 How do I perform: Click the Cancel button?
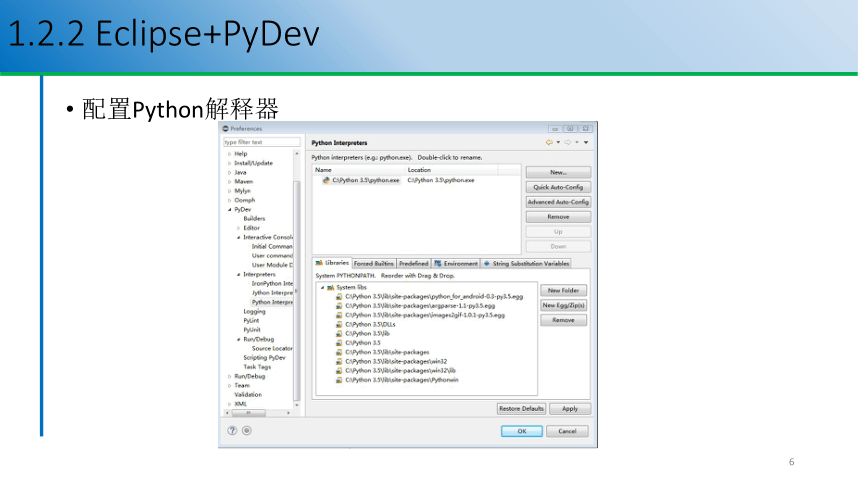567,431
